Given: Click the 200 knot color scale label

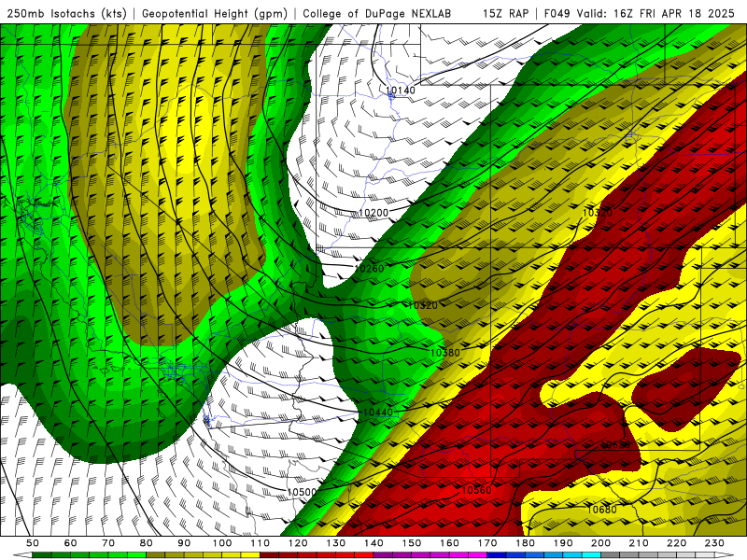Looking at the screenshot, I should click(x=600, y=543).
